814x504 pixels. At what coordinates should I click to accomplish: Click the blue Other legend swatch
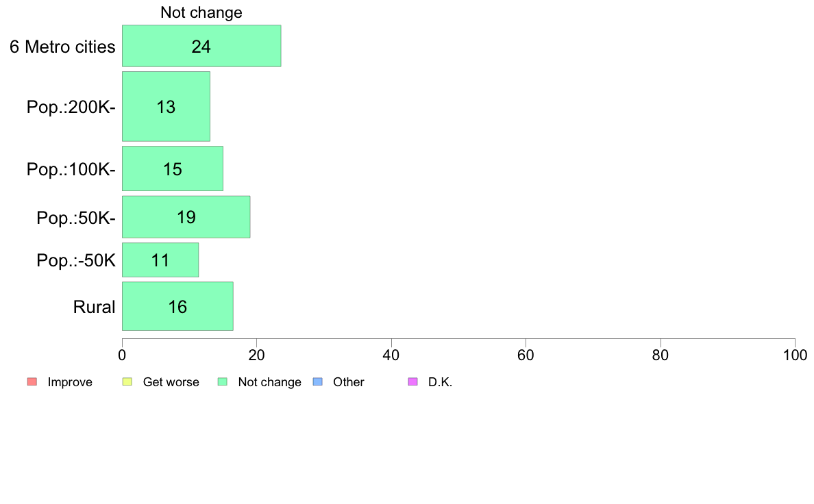click(318, 382)
